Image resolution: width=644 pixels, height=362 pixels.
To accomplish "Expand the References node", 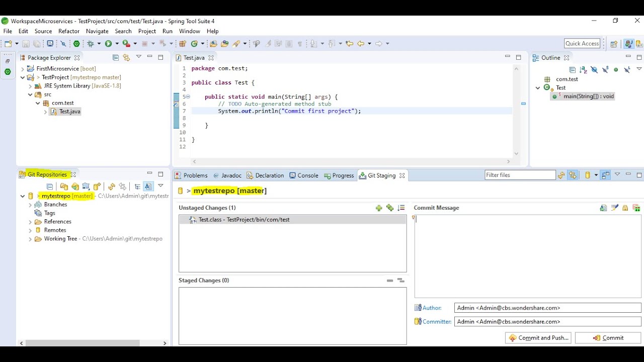I will coord(30,222).
